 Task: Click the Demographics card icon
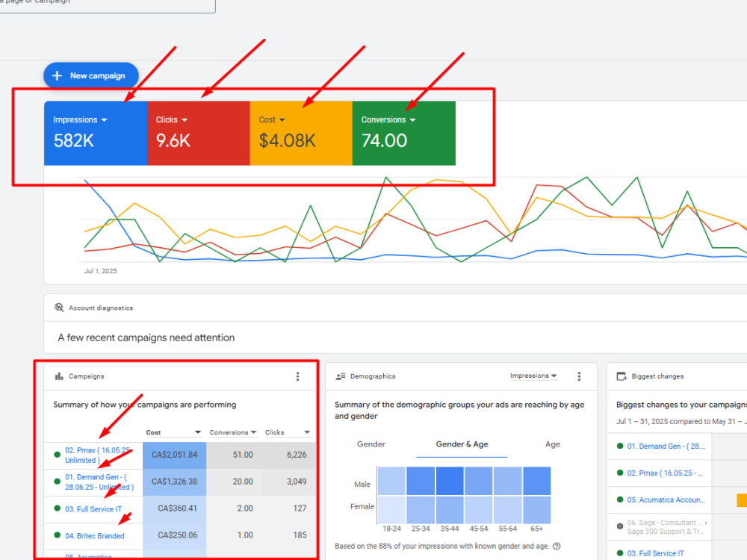pyautogui.click(x=340, y=376)
